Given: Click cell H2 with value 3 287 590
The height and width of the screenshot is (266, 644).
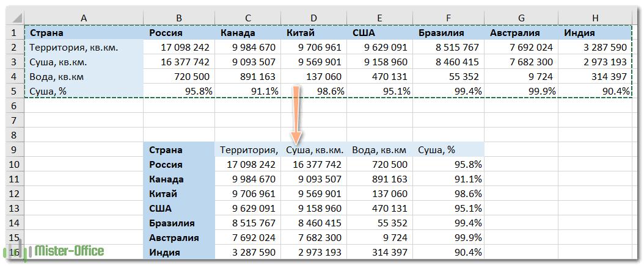Looking at the screenshot, I should tap(595, 48).
